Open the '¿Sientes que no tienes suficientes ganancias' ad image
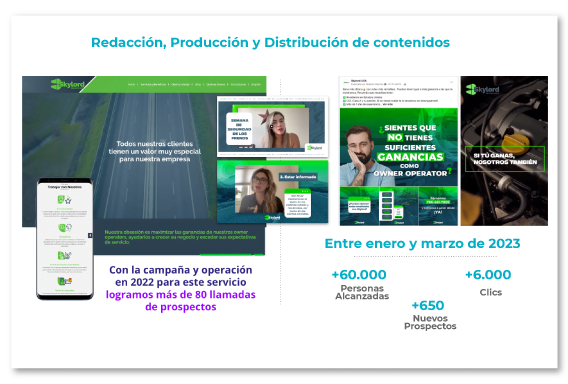The image size is (568, 384). 398,147
